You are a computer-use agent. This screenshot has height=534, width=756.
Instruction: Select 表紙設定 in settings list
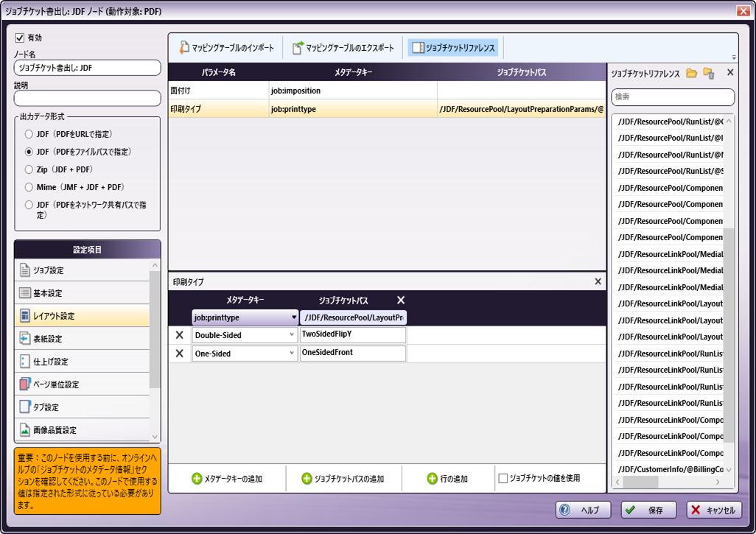point(82,338)
